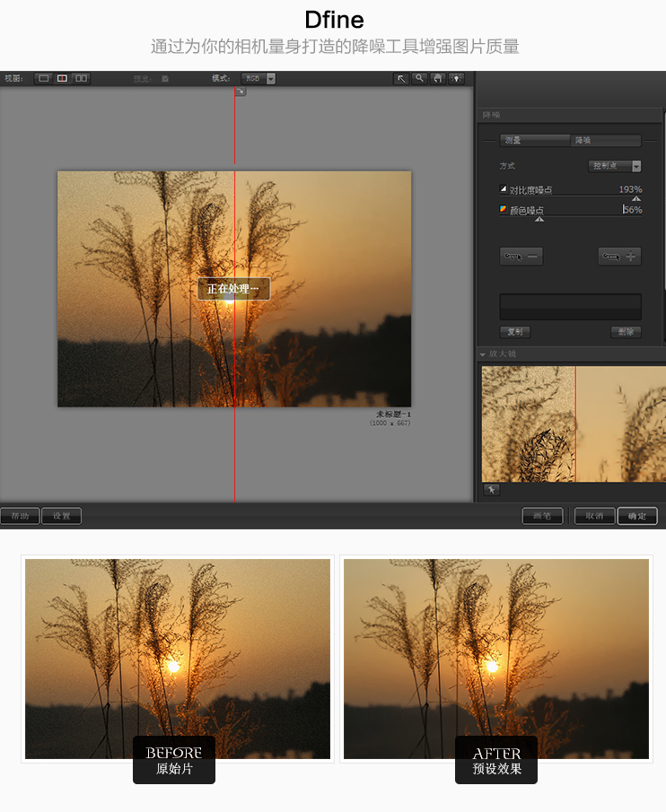Viewport: 666px width, 812px height.
Task: Collapse the 放大镜 loupe panel
Action: pyautogui.click(x=482, y=354)
